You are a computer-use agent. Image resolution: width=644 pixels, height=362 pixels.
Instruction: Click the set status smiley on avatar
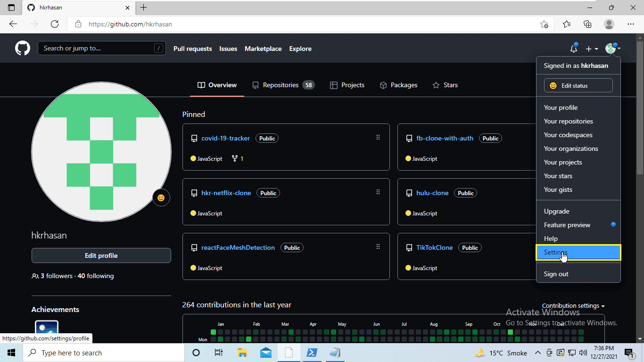click(161, 198)
